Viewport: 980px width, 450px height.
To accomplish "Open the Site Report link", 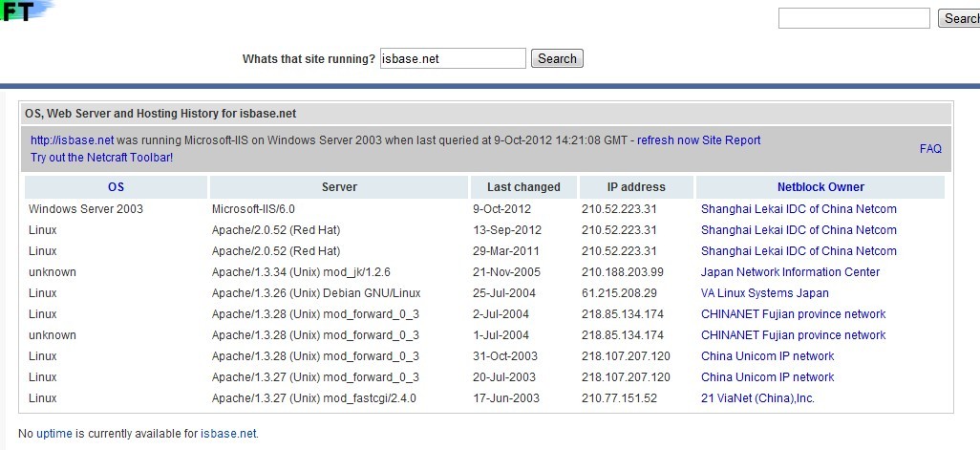I will (x=732, y=140).
